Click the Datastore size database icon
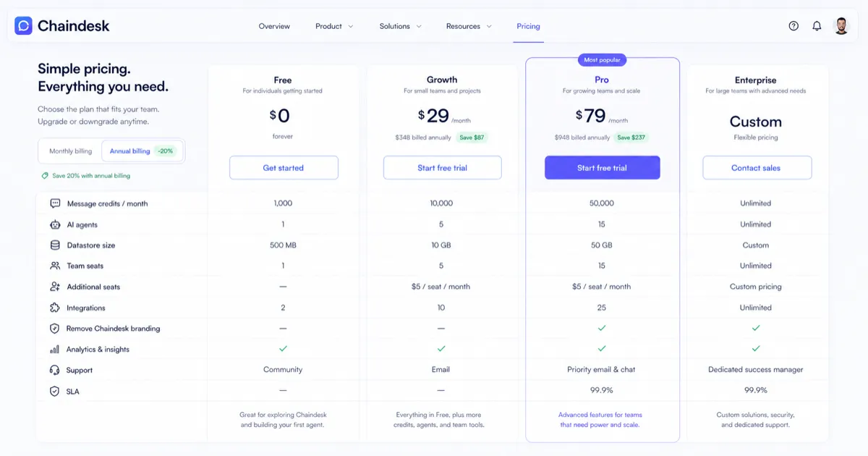 [x=55, y=245]
